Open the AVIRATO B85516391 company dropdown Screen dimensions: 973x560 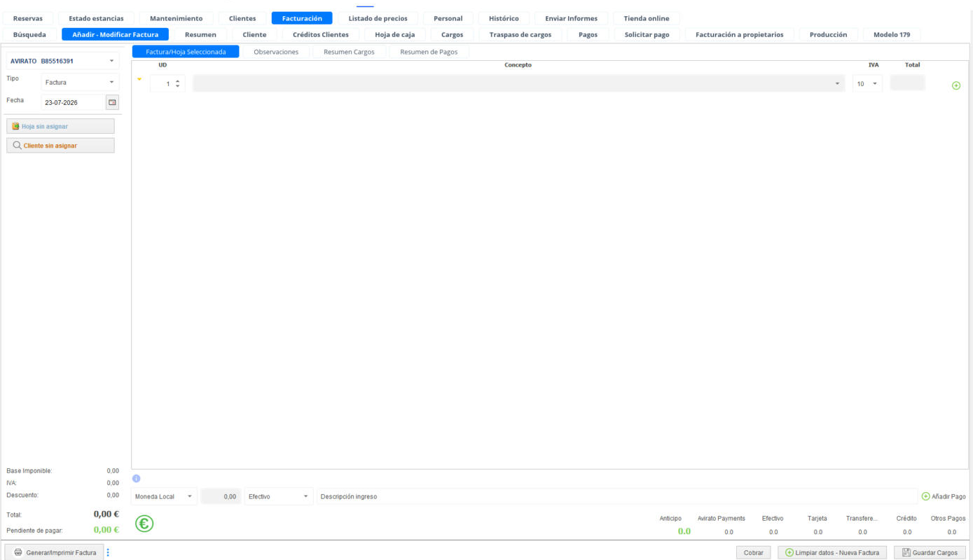coord(62,61)
